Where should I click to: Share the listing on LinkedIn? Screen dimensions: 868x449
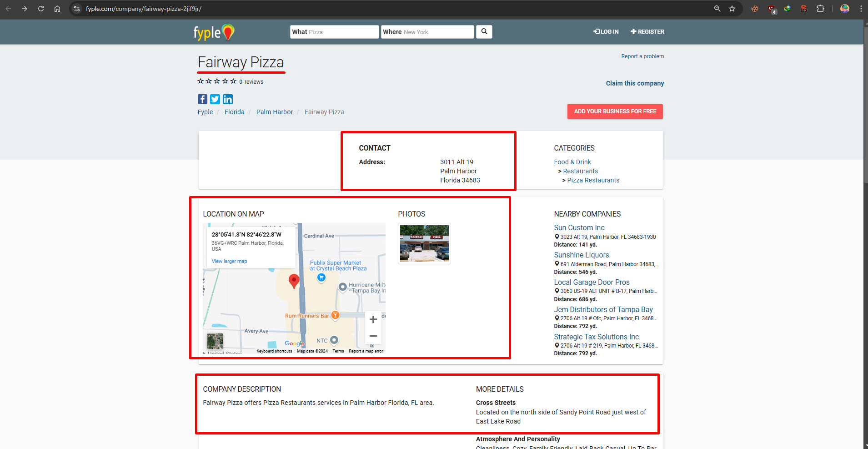point(227,99)
